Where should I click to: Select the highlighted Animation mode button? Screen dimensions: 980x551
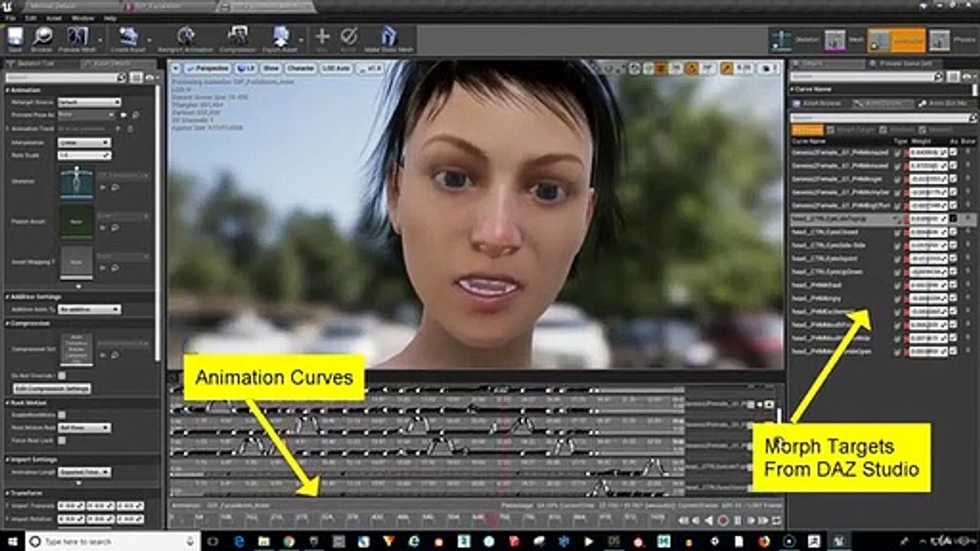click(897, 40)
